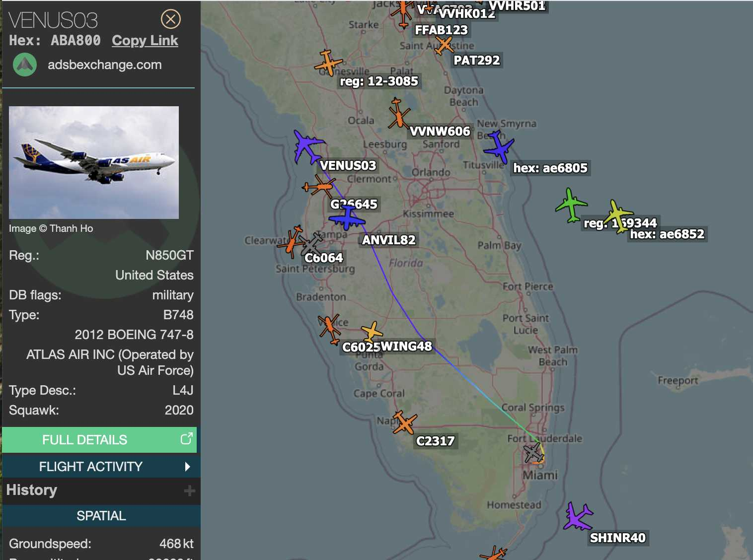
Task: Select the yellow WING48 aircraft icon
Action: [x=372, y=332]
